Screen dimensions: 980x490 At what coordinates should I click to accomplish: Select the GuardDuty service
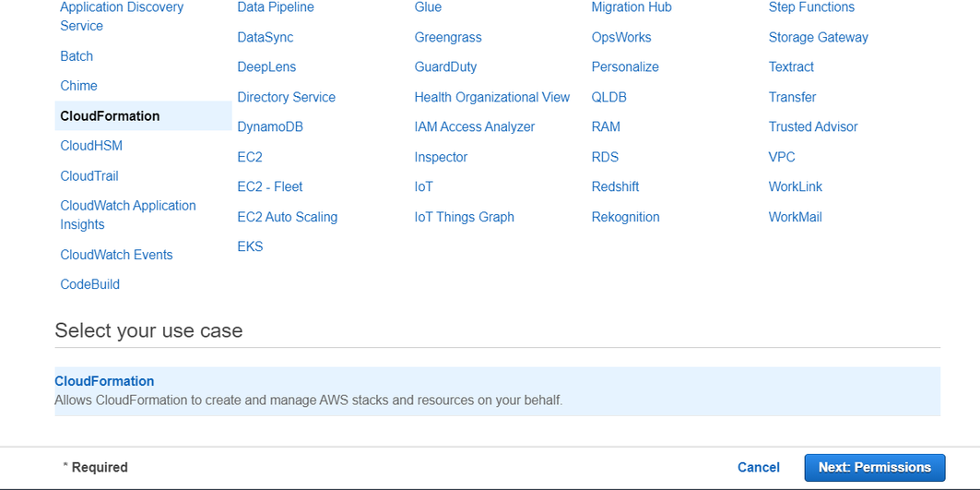[x=445, y=66]
